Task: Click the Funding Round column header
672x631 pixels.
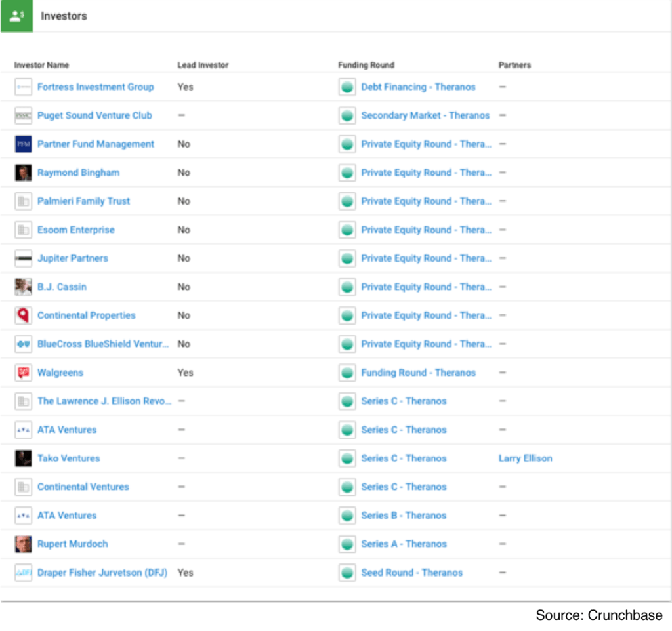Action: pos(366,65)
